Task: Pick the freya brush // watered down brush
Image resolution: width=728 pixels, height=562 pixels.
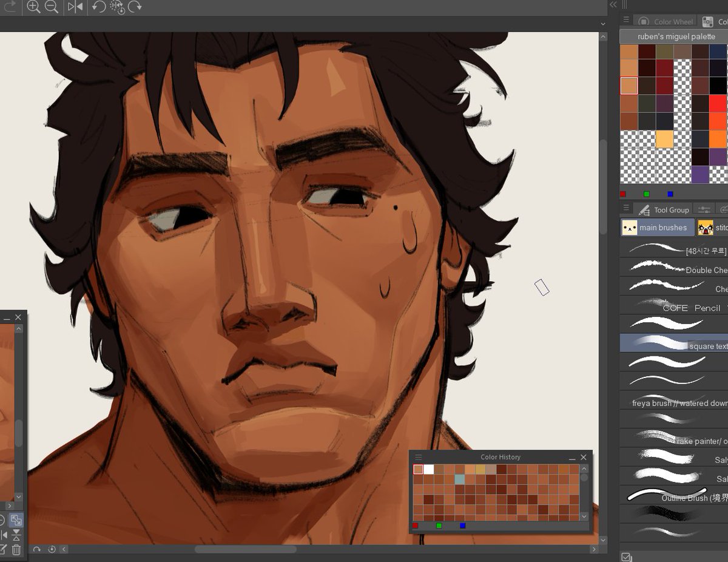Action: coord(674,401)
